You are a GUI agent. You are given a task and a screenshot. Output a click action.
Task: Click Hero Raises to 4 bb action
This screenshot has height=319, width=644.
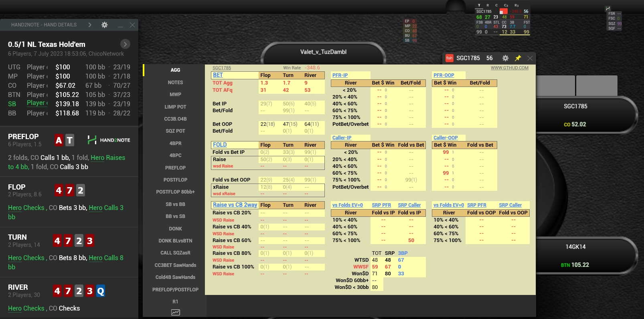[x=67, y=162]
